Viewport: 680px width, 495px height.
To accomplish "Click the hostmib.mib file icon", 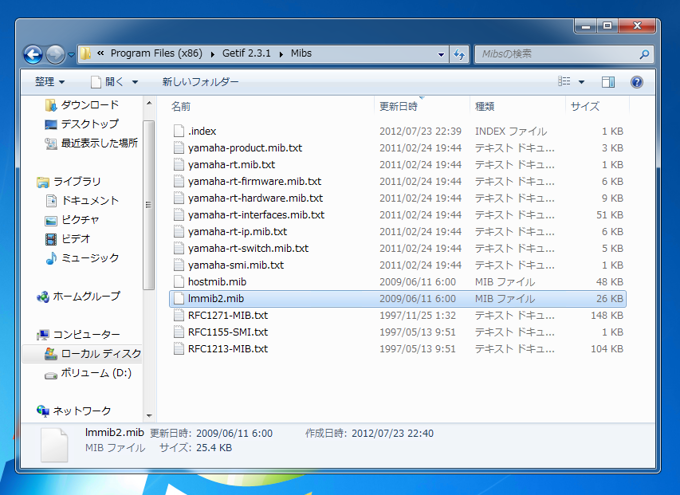I will [179, 282].
